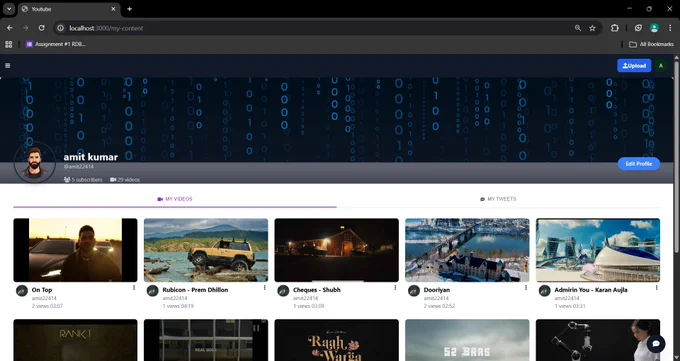Open the 'RANK 1' video thumbnail

click(x=75, y=340)
